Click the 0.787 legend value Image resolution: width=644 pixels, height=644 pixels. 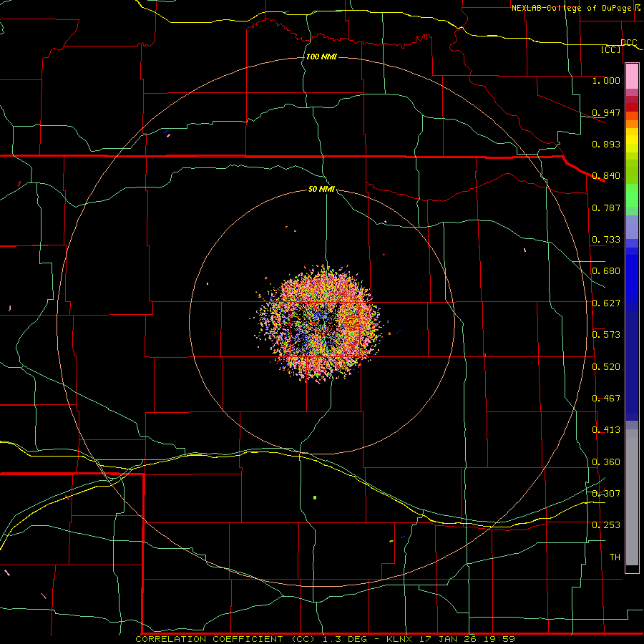tap(606, 208)
